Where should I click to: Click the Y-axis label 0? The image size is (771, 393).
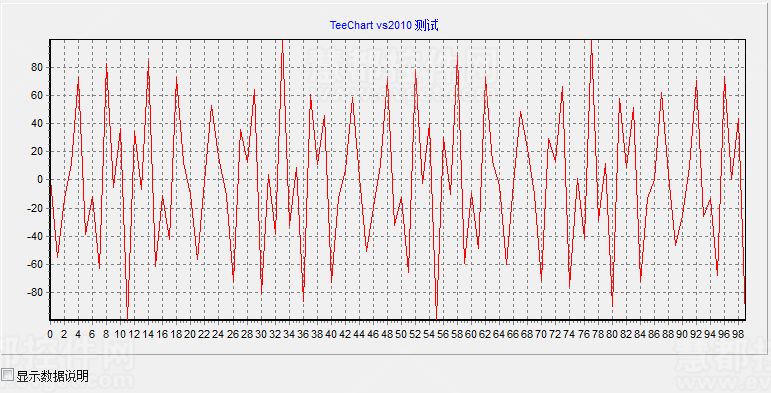[41, 180]
